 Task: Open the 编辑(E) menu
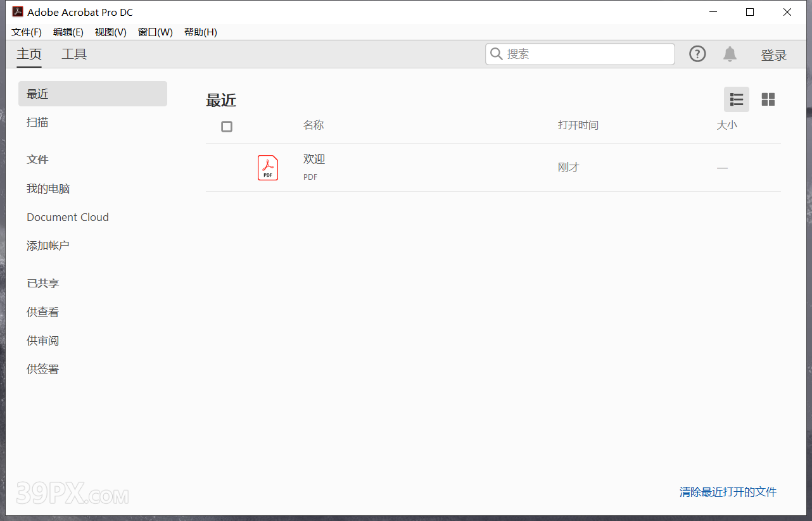pyautogui.click(x=68, y=32)
